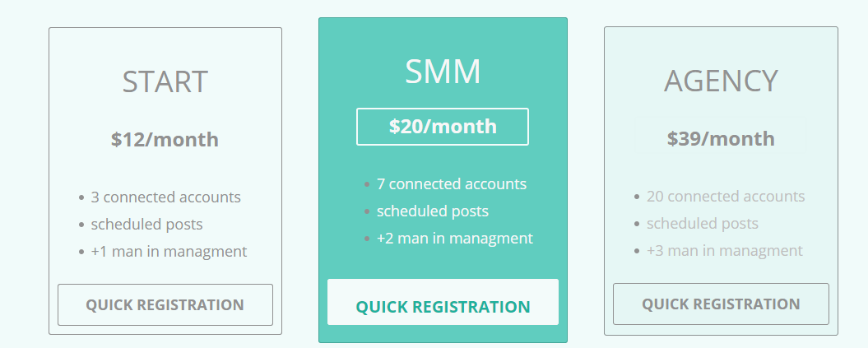Select the START plan heading

click(165, 81)
